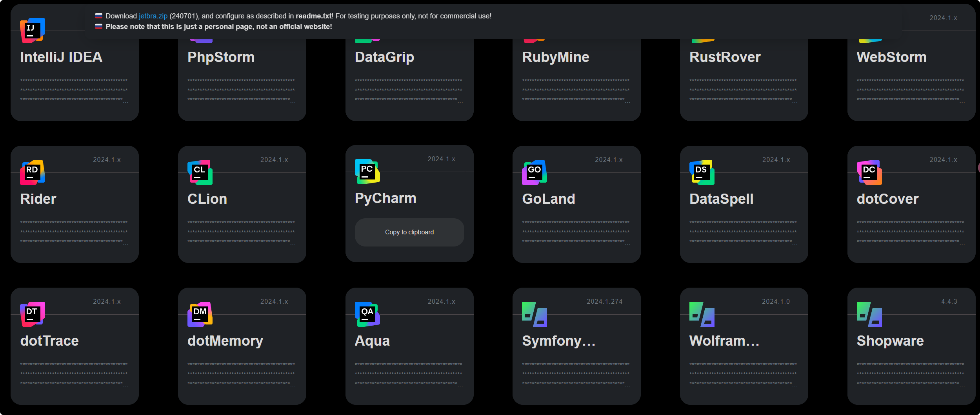
Task: Click the Wolfram version 2024.1.0 label
Action: tap(776, 301)
